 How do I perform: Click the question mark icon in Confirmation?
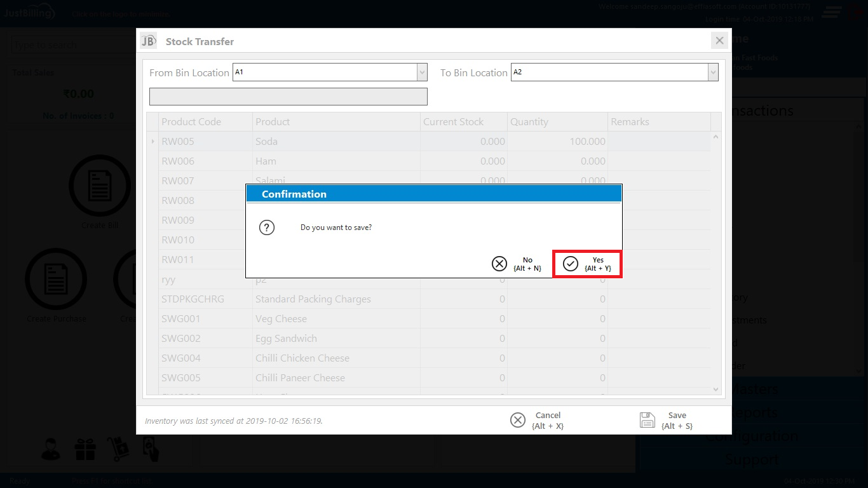(x=267, y=227)
